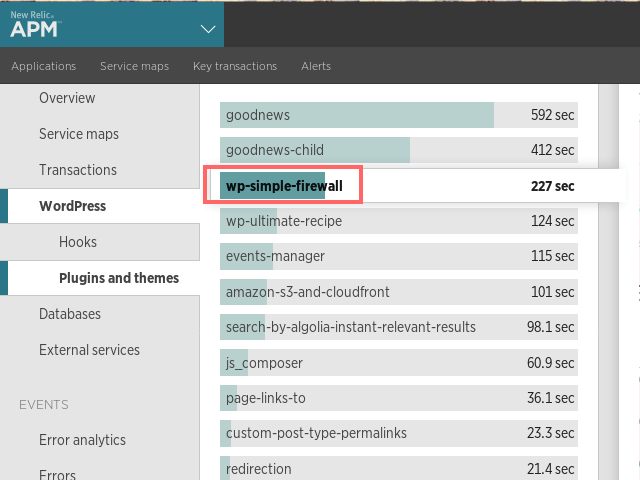Click the 60.9 sec value
The width and height of the screenshot is (640, 480).
(x=550, y=363)
